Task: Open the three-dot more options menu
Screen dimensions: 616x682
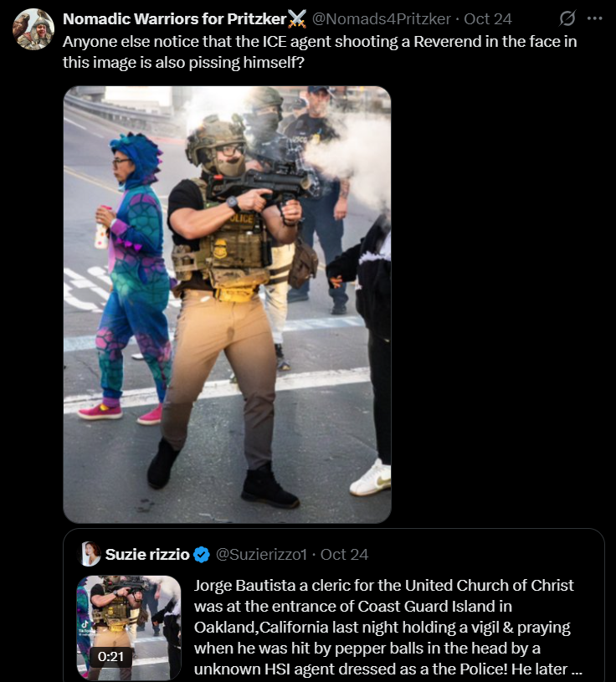Action: point(595,18)
